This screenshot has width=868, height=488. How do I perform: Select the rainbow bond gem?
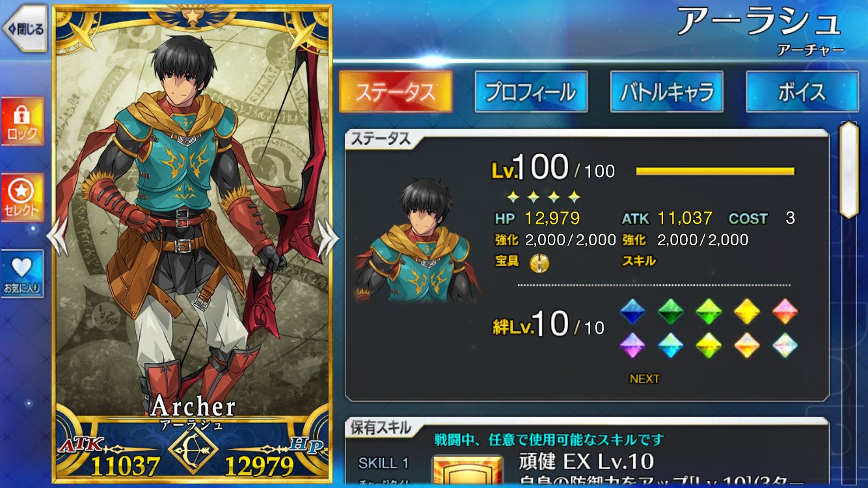[x=785, y=346]
